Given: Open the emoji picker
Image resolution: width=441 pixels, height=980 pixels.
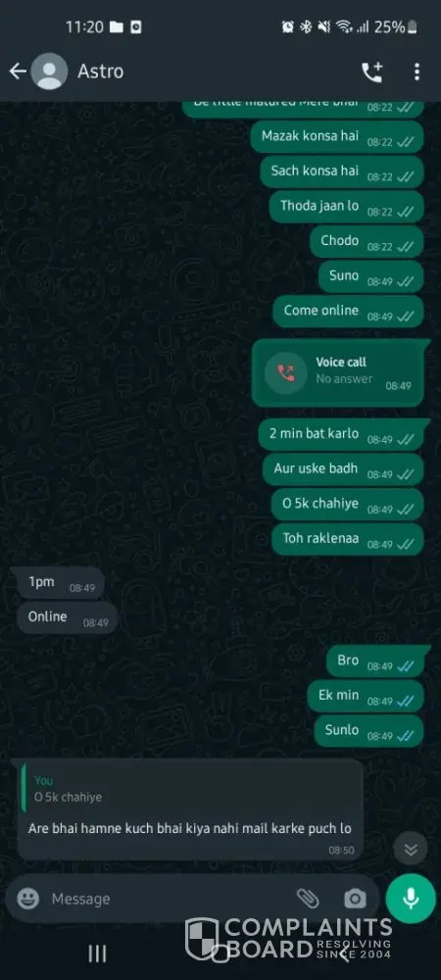Looking at the screenshot, I should pyautogui.click(x=28, y=899).
